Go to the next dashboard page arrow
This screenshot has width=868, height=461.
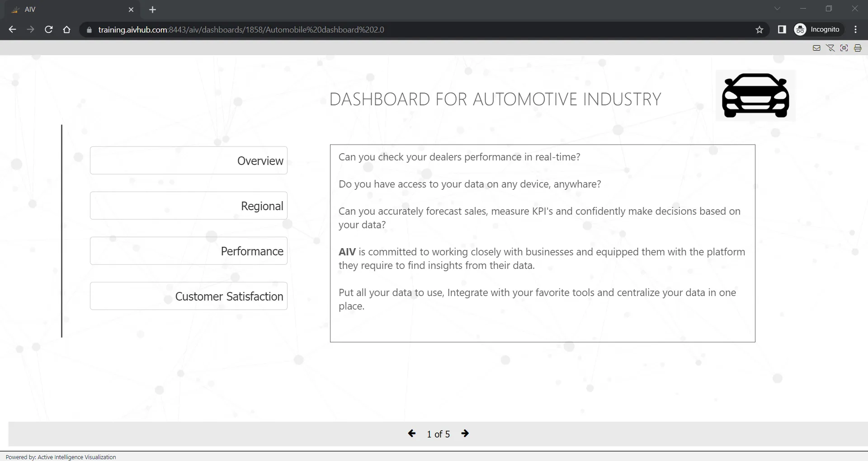(465, 433)
